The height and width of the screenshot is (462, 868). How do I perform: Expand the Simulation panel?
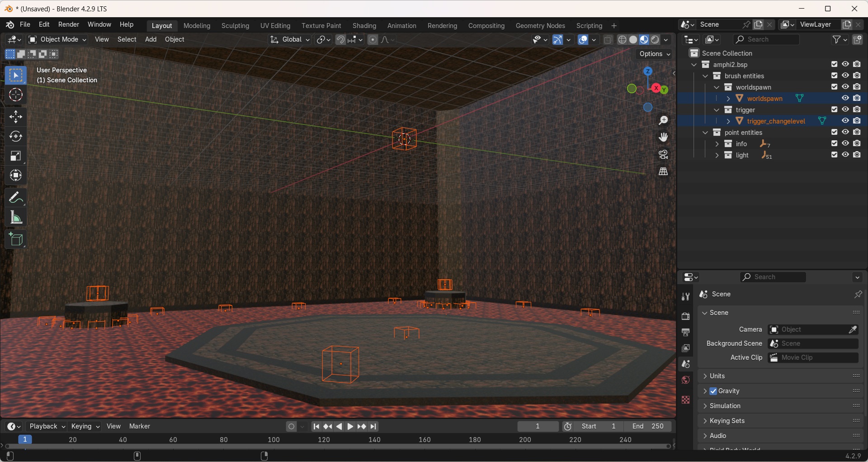coord(781,406)
